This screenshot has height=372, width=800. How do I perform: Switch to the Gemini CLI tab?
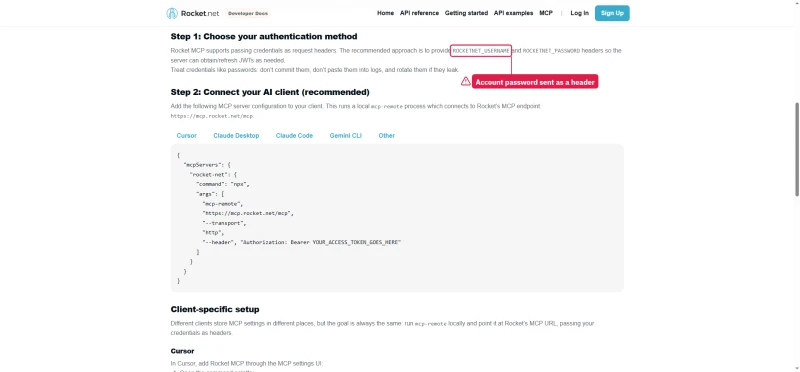coord(346,136)
